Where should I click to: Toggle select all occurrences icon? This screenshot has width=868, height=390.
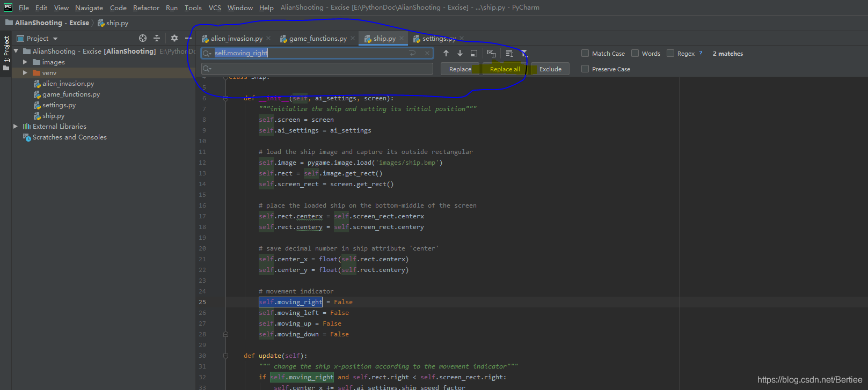[x=492, y=53]
